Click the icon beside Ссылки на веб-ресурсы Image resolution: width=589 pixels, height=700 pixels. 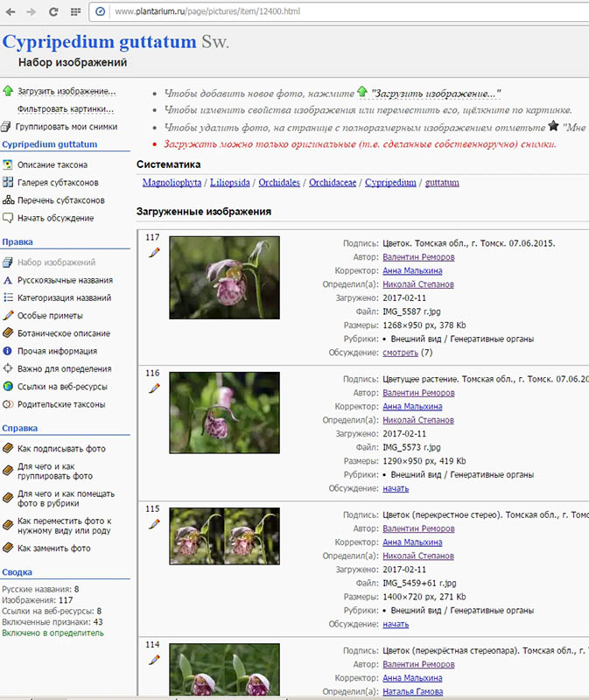(8, 387)
